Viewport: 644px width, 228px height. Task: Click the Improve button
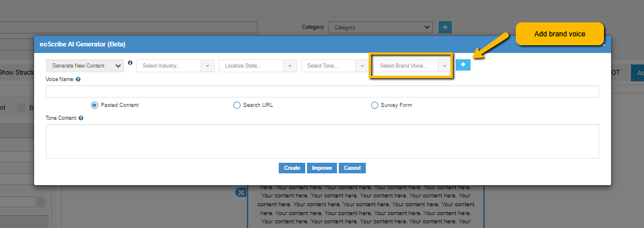point(322,168)
